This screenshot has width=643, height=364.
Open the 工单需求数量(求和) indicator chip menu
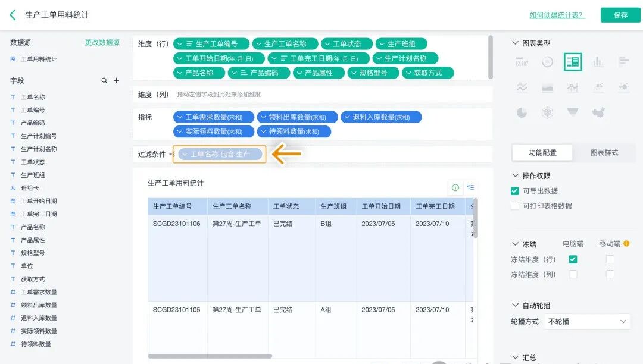[180, 117]
